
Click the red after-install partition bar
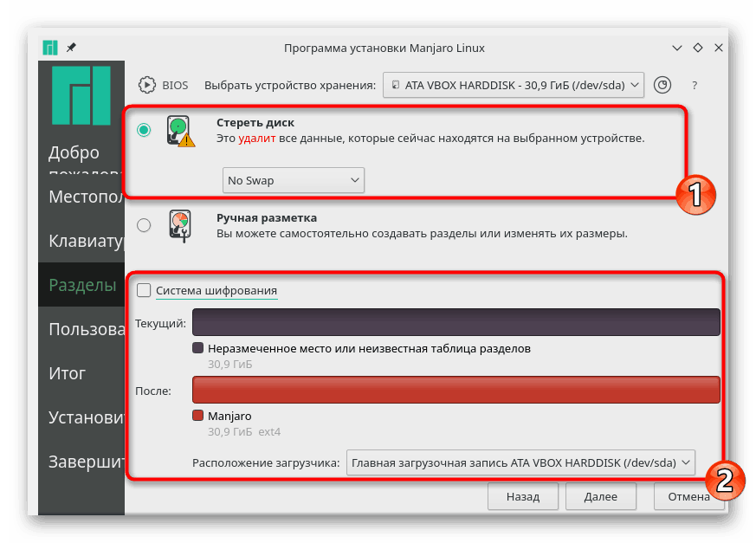click(x=456, y=390)
